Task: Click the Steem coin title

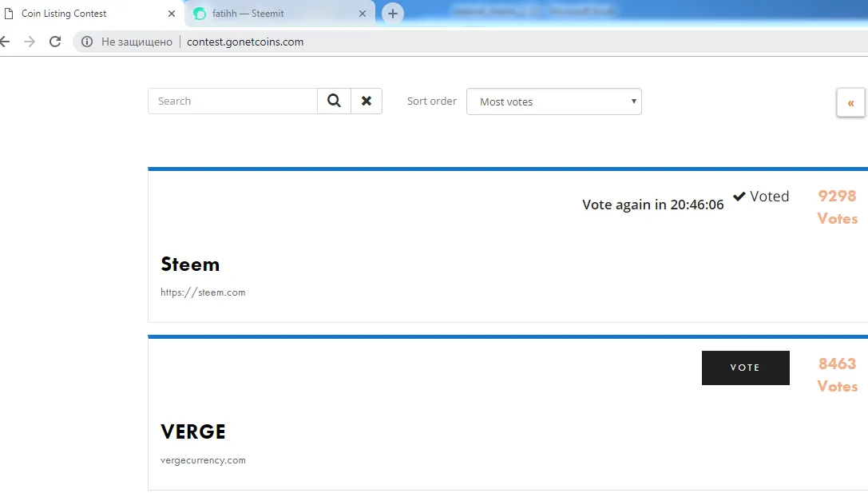Action: pyautogui.click(x=190, y=264)
